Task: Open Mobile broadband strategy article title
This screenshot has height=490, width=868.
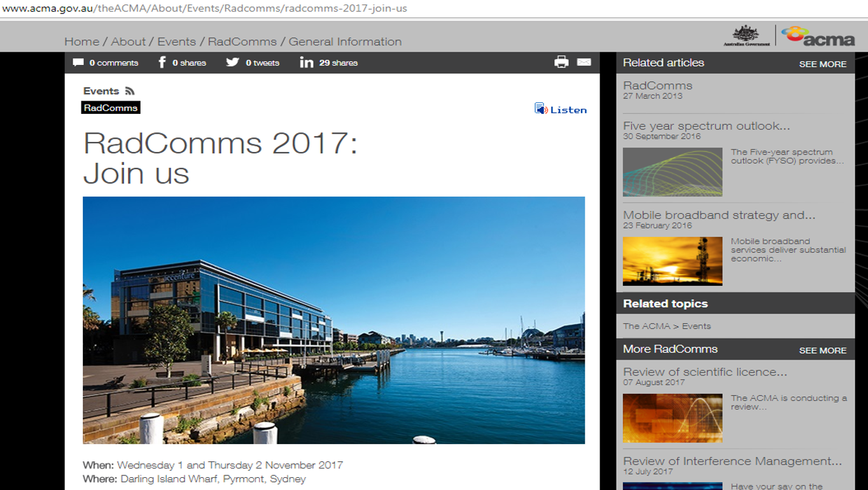Action: pyautogui.click(x=719, y=215)
